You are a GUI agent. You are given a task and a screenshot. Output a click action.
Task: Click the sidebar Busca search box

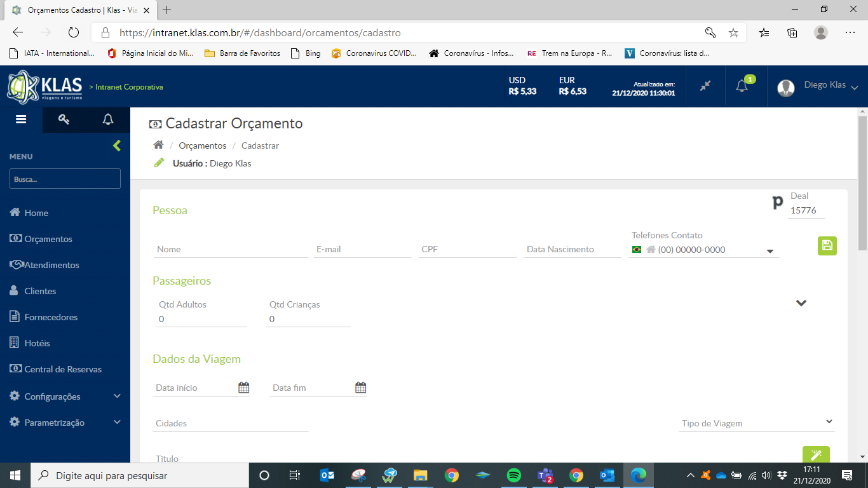tap(65, 179)
